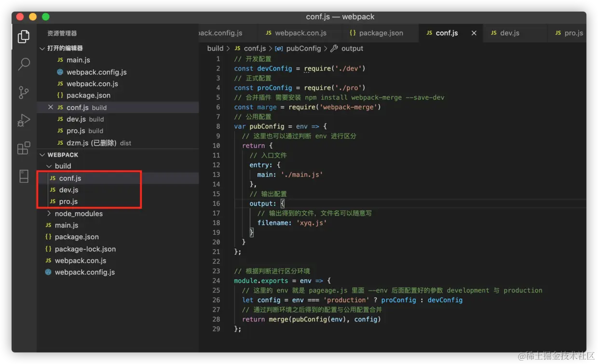Open the Run and Debug view

click(24, 120)
